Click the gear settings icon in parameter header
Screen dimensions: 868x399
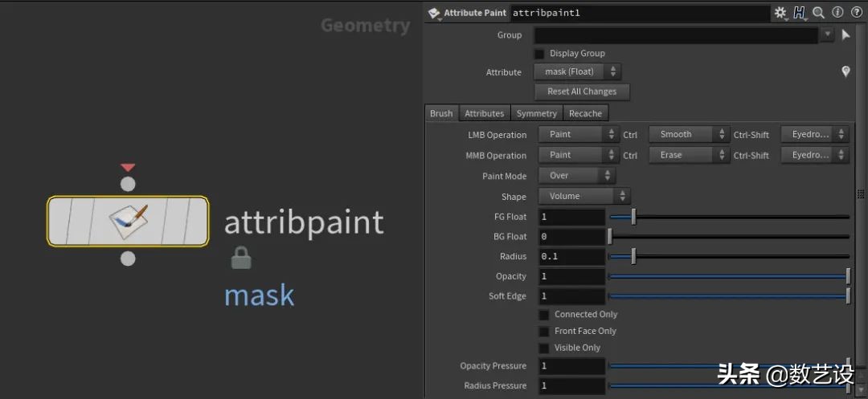780,13
